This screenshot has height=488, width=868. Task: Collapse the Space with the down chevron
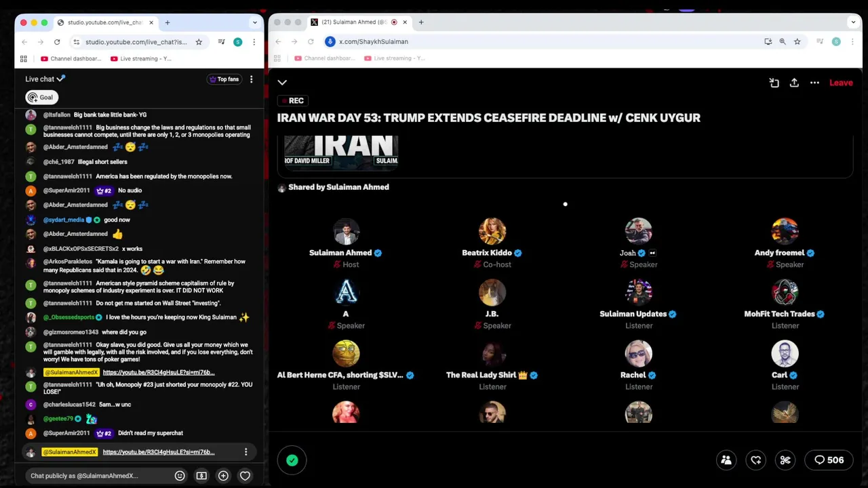282,83
